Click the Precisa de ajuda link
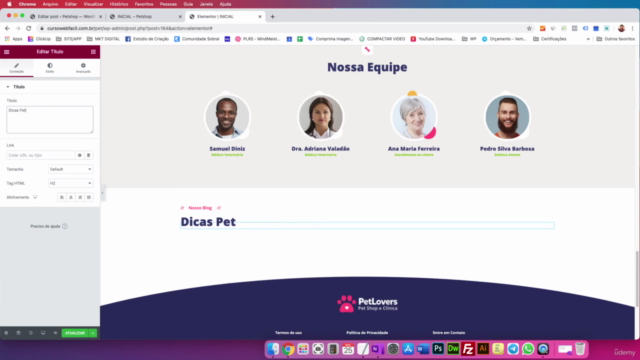 pyautogui.click(x=49, y=226)
